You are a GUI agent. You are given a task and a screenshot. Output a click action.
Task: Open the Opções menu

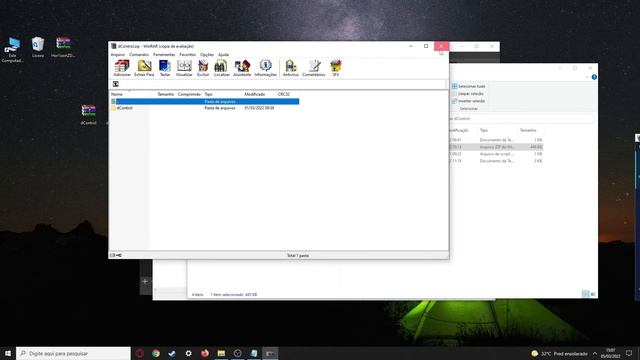(207, 55)
